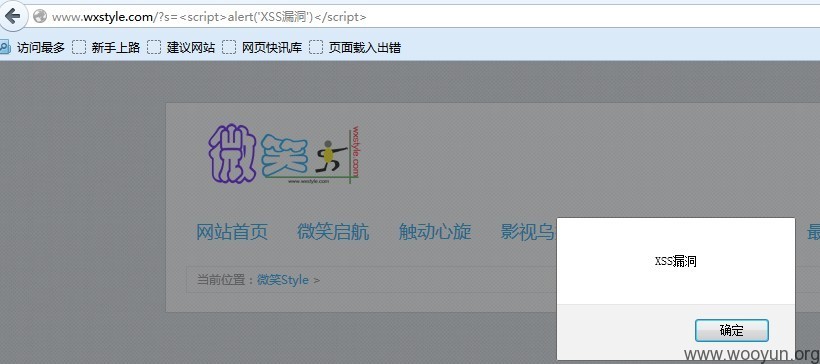820x364 pixels.
Task: Open 微笑启航 navigation item
Action: click(x=333, y=231)
